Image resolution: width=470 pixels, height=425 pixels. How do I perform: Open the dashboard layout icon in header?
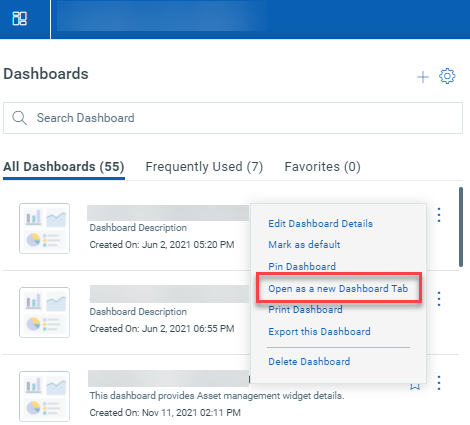[20, 19]
